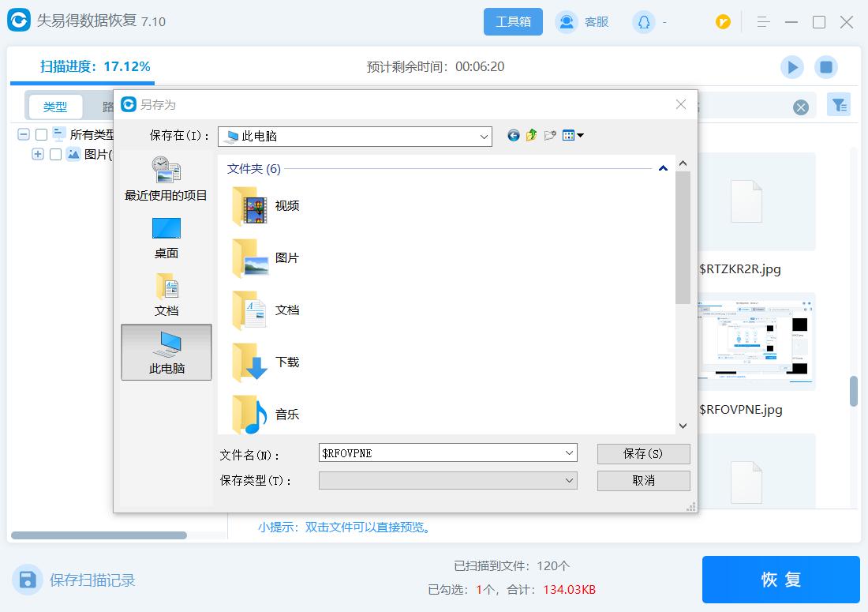Check the 图片 checkbox
The image size is (868, 612).
click(x=54, y=154)
